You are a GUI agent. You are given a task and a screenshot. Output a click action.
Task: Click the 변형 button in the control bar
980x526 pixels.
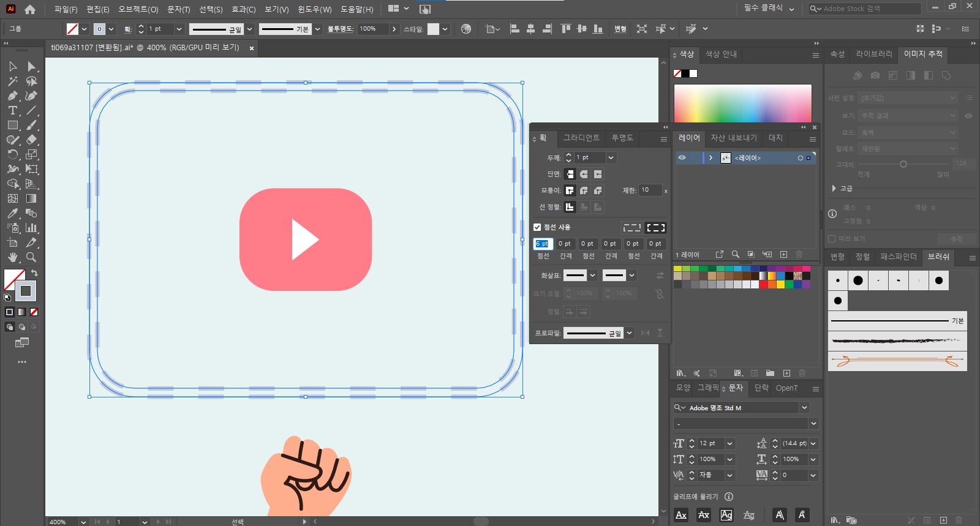tap(620, 29)
